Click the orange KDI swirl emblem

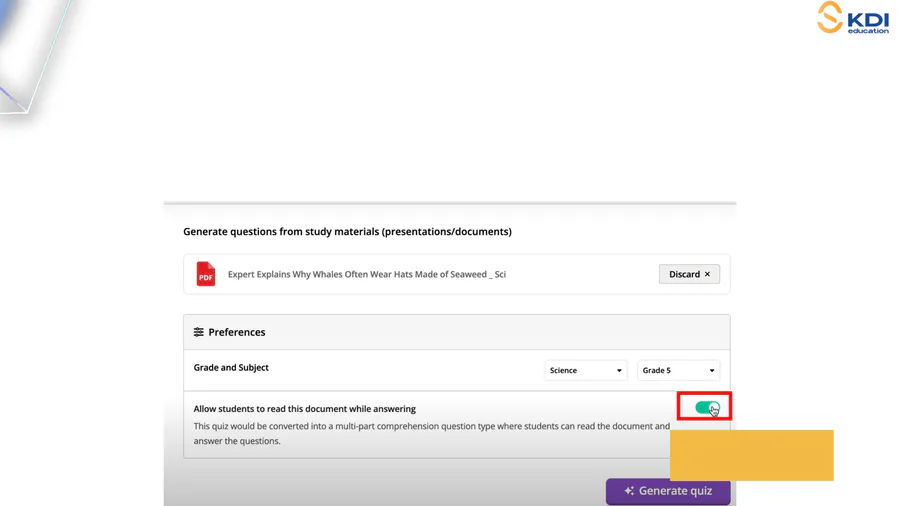tap(829, 17)
